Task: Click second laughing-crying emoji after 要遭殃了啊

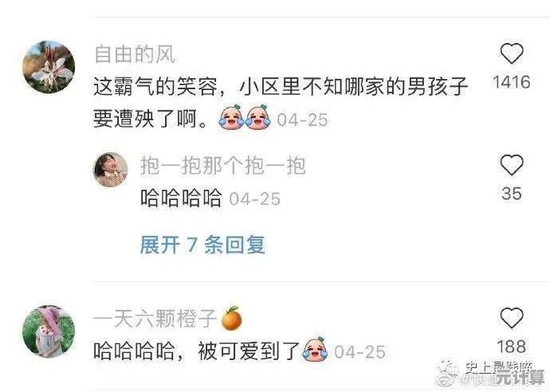Action: pyautogui.click(x=257, y=117)
